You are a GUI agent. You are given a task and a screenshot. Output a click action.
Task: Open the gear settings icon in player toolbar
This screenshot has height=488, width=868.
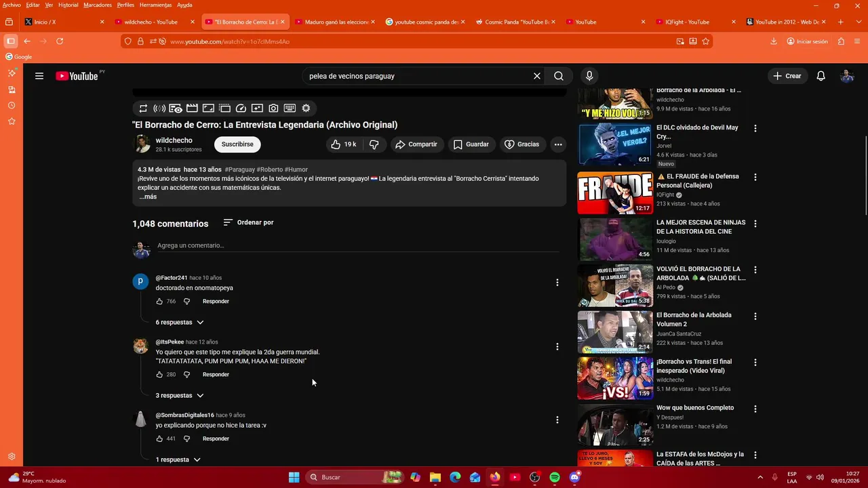[306, 108]
